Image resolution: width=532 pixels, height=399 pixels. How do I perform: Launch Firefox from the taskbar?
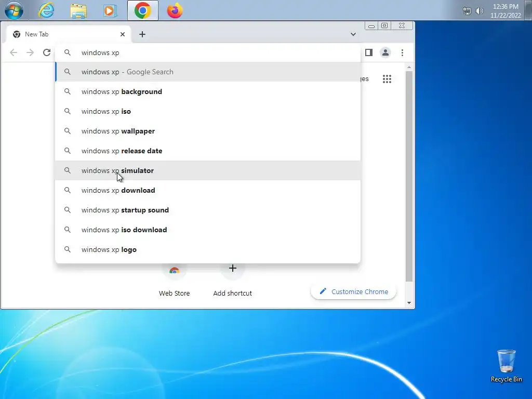[175, 10]
